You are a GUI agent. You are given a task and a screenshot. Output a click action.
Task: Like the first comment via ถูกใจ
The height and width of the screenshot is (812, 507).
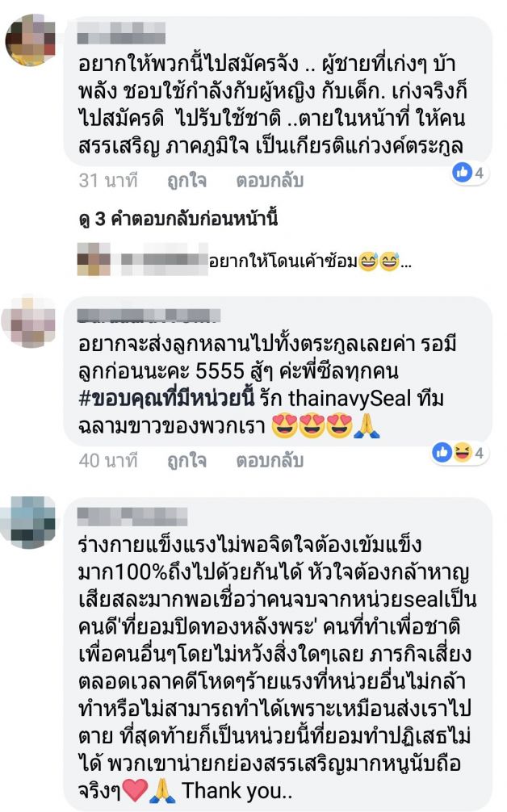pyautogui.click(x=187, y=181)
